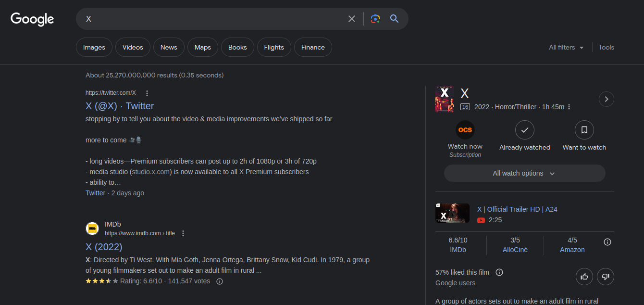Switch to the News tab
Image resolution: width=644 pixels, height=305 pixels.
coord(169,47)
